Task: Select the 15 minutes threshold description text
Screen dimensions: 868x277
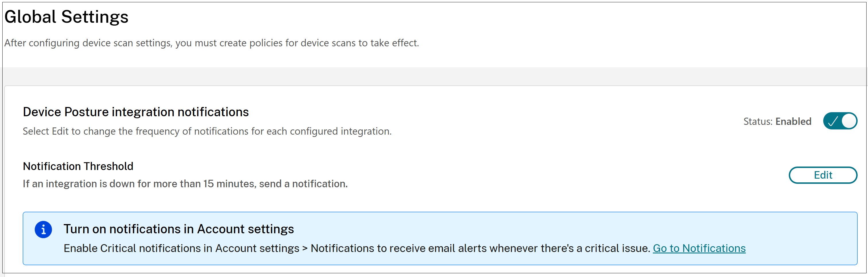Action: [185, 184]
